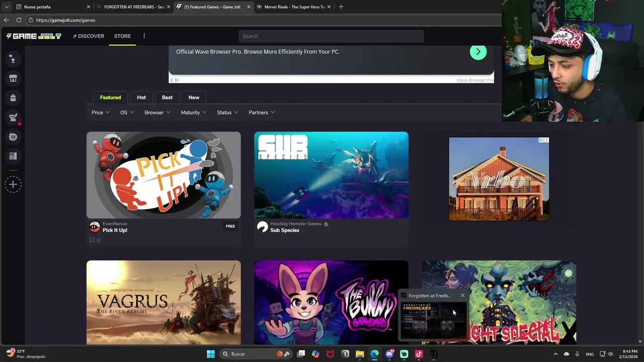
Task: Expand the Partners filter dropdown
Action: [262, 113]
